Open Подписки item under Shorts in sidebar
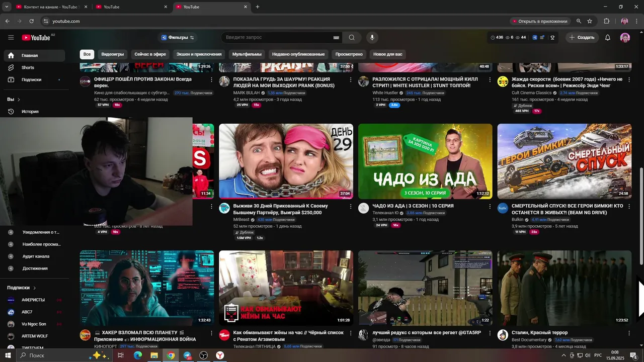 (34, 80)
